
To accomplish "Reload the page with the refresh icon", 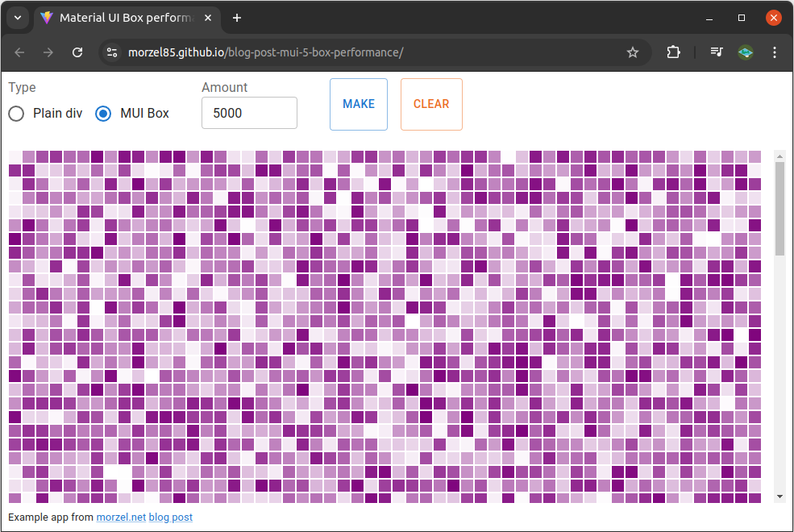I will click(x=77, y=52).
